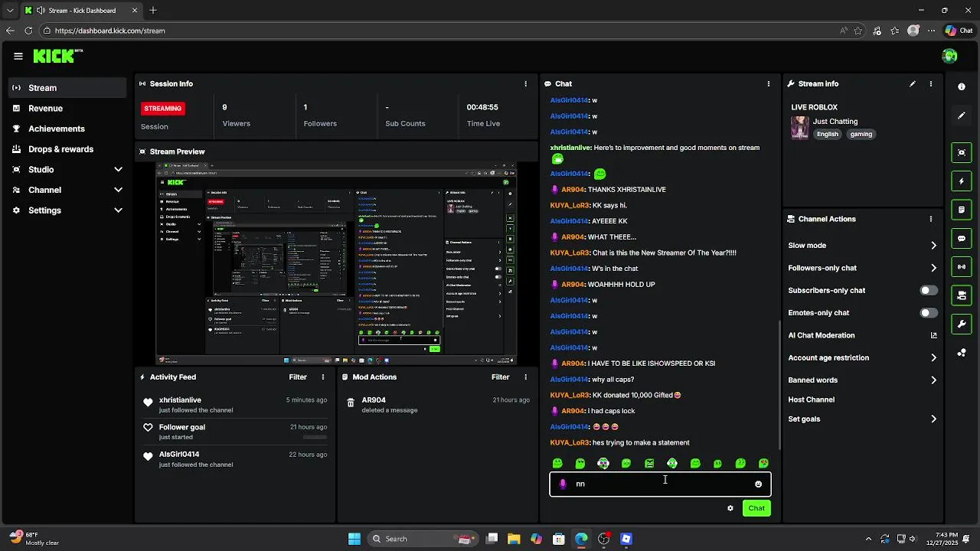Insert the angry square-face green emote
Viewport: 980px width, 551px height.
649,464
